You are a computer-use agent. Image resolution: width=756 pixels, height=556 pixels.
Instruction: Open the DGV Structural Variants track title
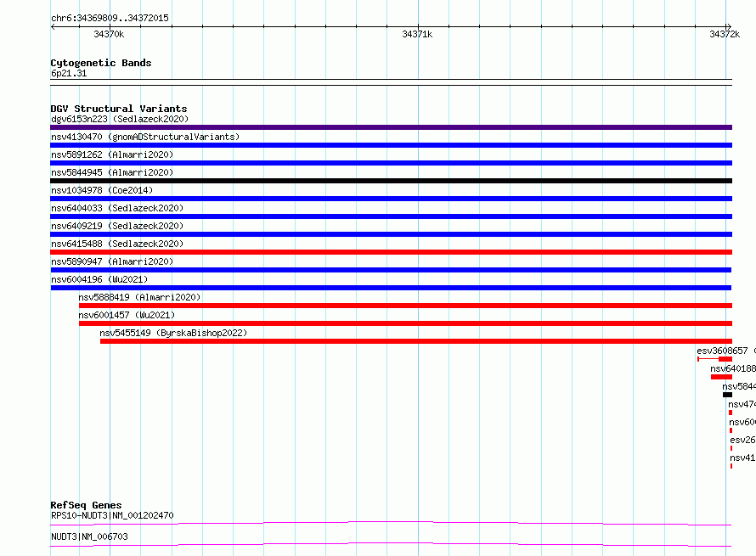click(119, 109)
